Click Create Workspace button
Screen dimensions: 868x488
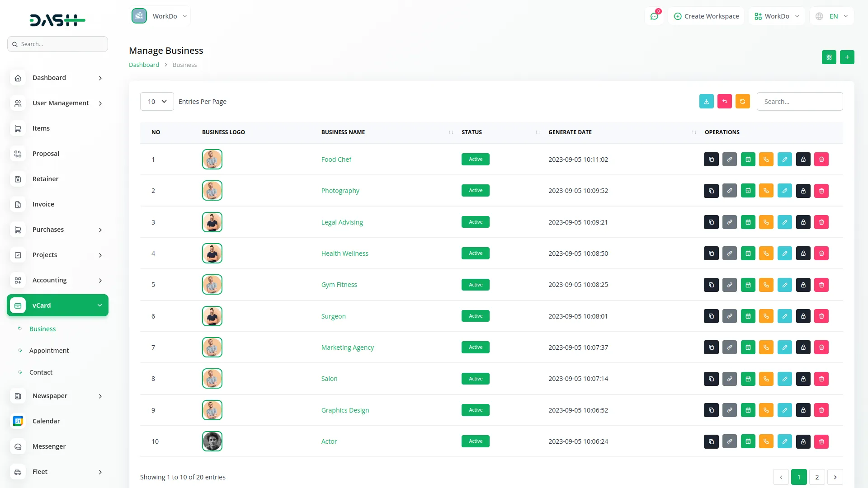click(706, 16)
